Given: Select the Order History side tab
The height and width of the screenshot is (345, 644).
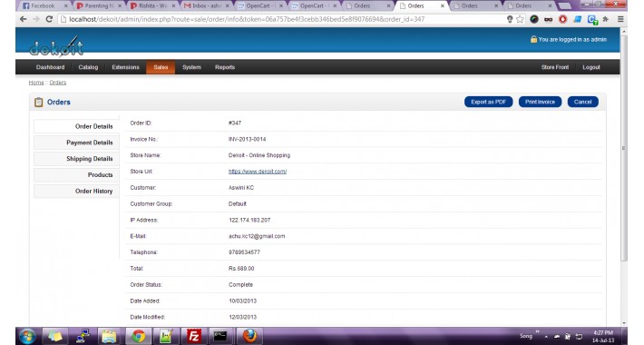Looking at the screenshot, I should pyautogui.click(x=76, y=191).
